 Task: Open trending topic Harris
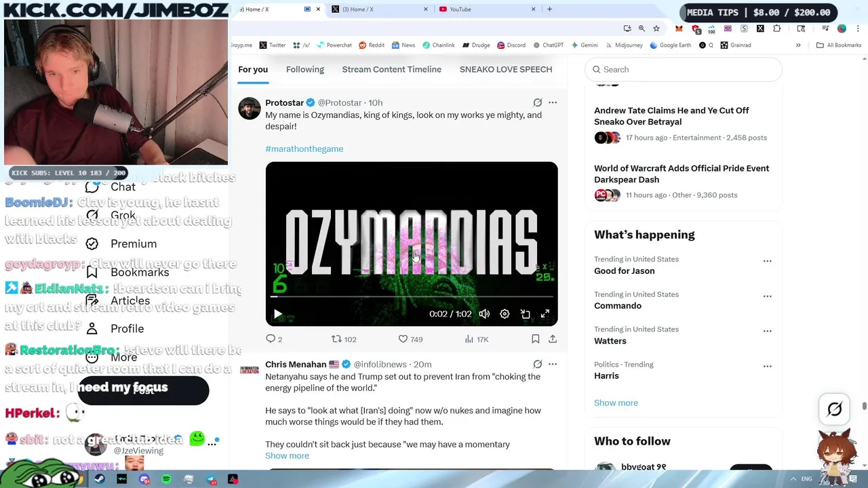click(x=606, y=375)
